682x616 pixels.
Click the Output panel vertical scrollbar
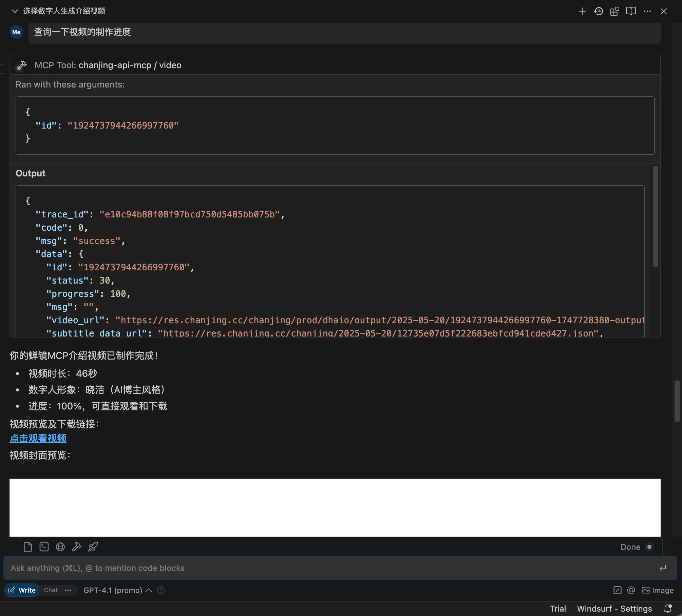point(655,216)
